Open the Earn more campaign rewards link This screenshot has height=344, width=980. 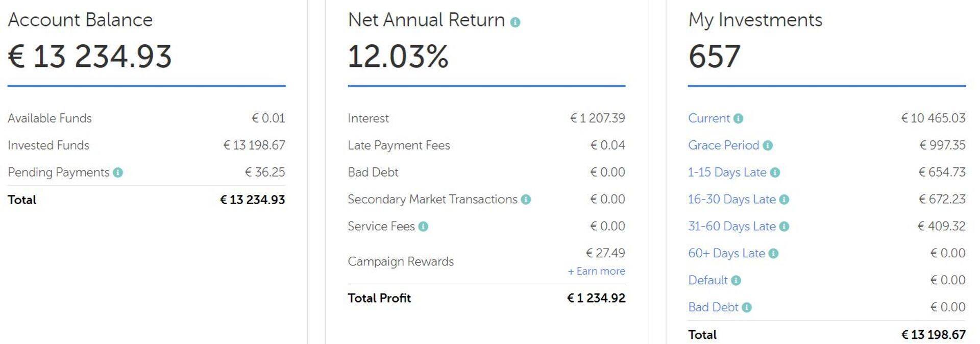point(596,272)
